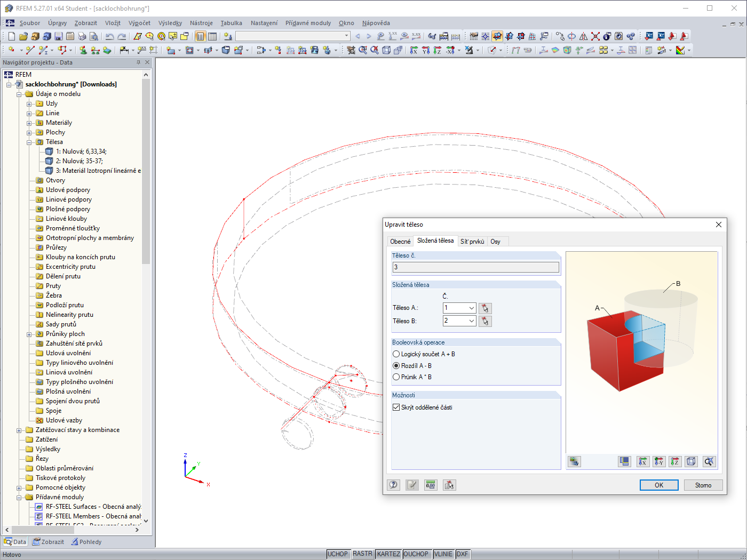Open the Přídavné moduly menu
Screen dimensions: 747x560
(x=308, y=23)
